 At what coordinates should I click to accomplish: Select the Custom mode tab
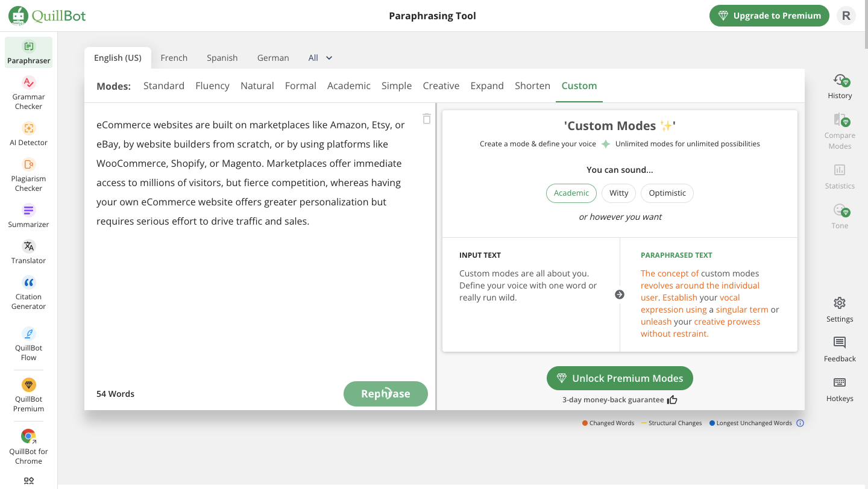579,86
